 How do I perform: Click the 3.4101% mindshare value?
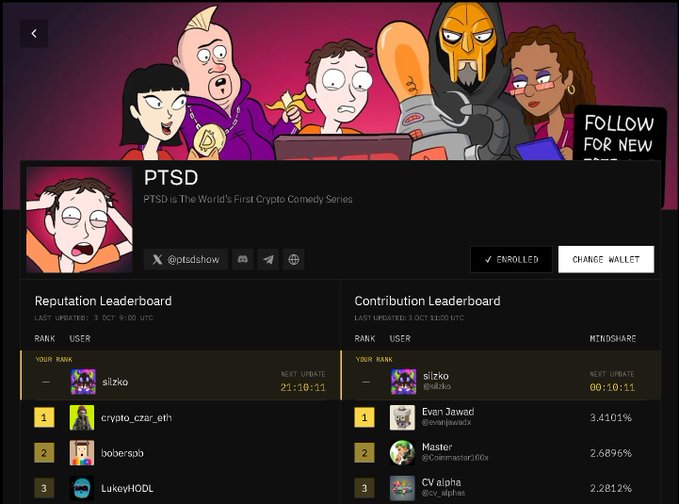point(611,418)
